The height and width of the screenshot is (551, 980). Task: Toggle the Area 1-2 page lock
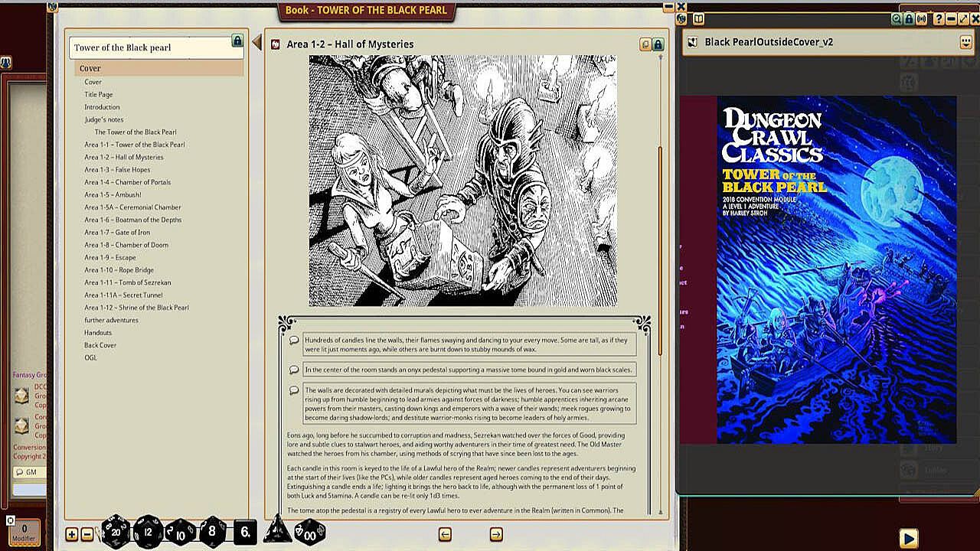[658, 44]
